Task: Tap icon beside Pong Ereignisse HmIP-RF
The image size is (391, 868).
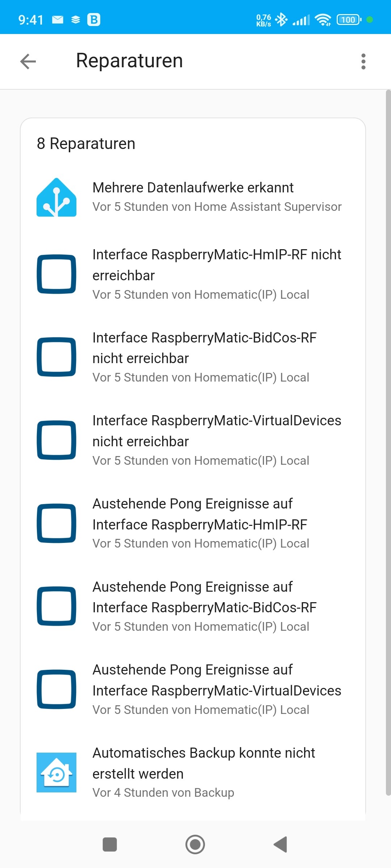Action: [x=56, y=523]
